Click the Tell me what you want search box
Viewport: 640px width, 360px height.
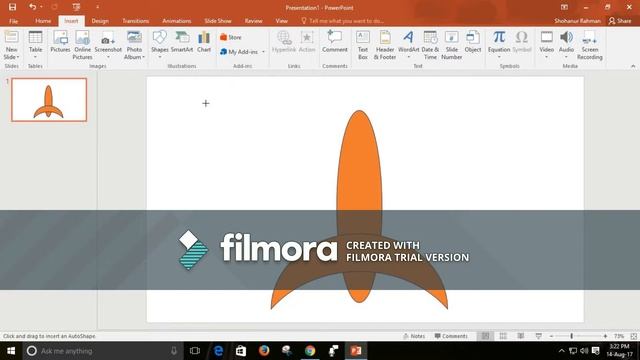point(342,21)
